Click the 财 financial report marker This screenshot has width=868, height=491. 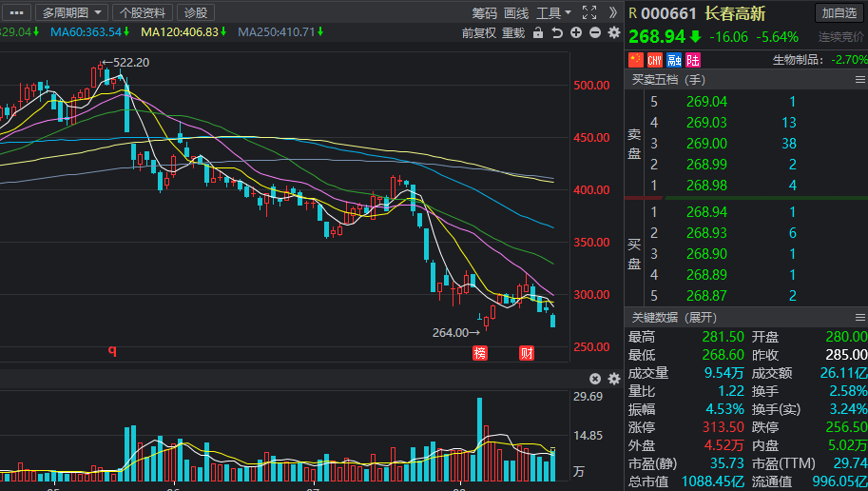[527, 353]
